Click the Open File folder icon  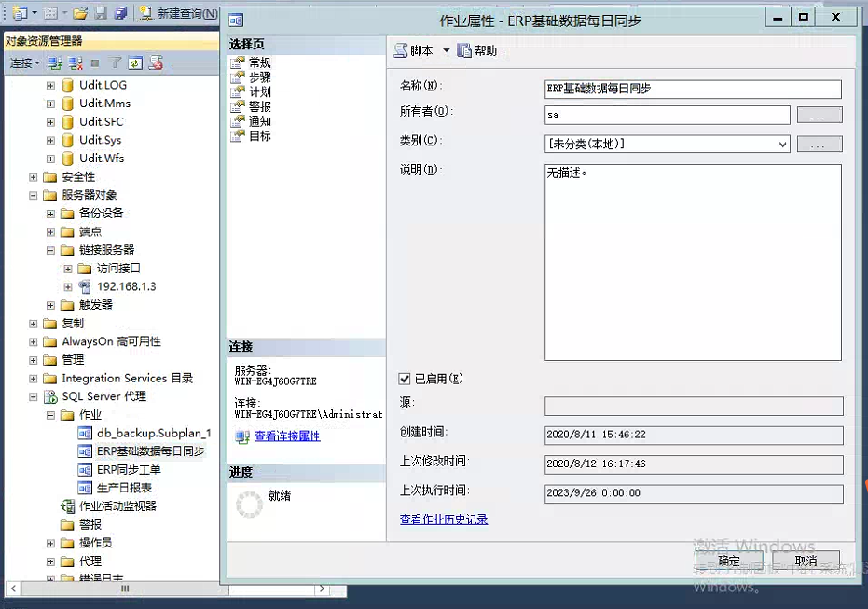coord(80,13)
